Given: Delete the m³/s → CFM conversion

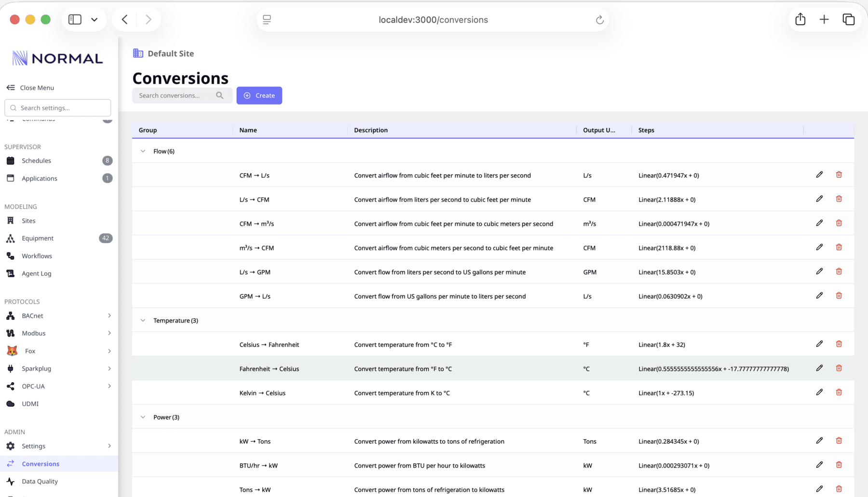Looking at the screenshot, I should tap(839, 247).
